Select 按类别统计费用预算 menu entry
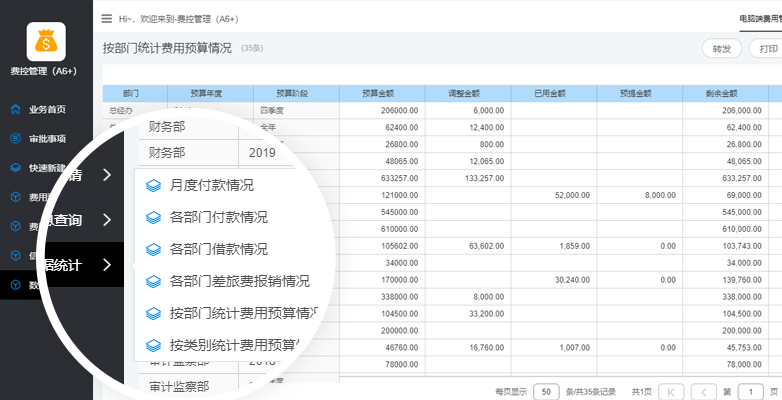Screen dimensions: 782x400 [x=240, y=345]
